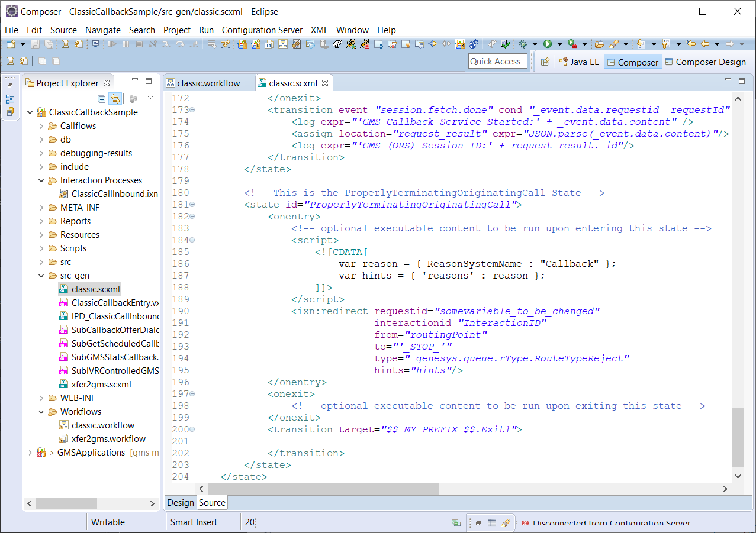Click the Back navigation arrow icon

click(x=705, y=44)
